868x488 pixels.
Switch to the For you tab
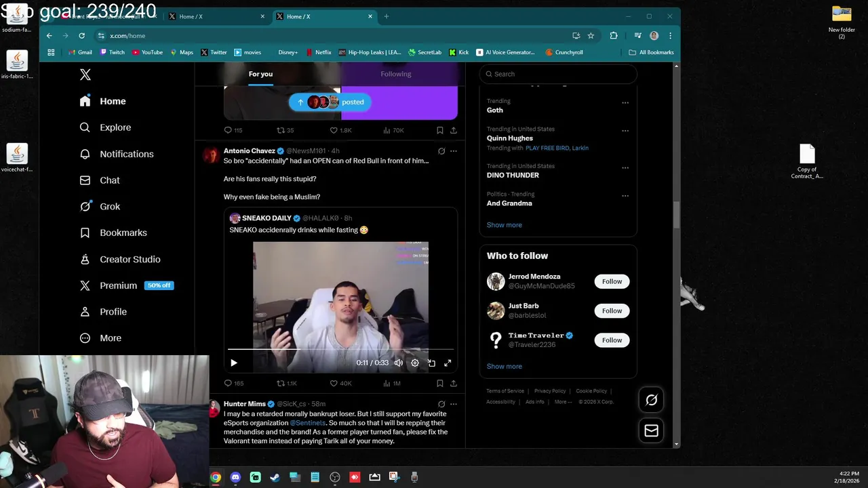(x=260, y=74)
